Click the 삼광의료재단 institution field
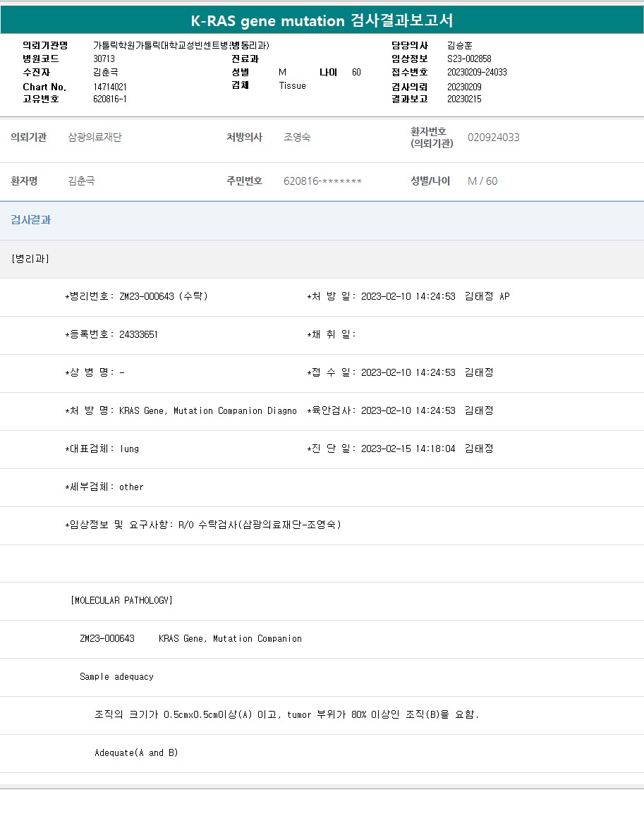 pyautogui.click(x=95, y=138)
